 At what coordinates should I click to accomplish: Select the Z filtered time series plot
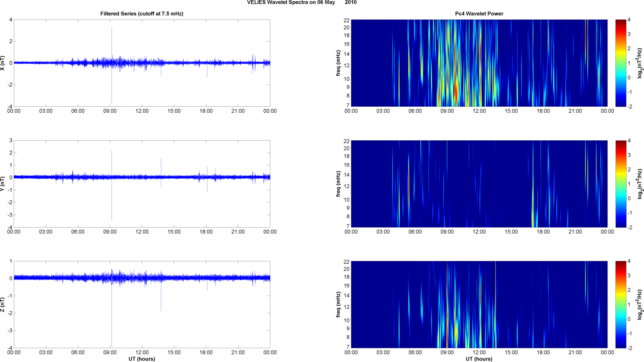point(142,305)
